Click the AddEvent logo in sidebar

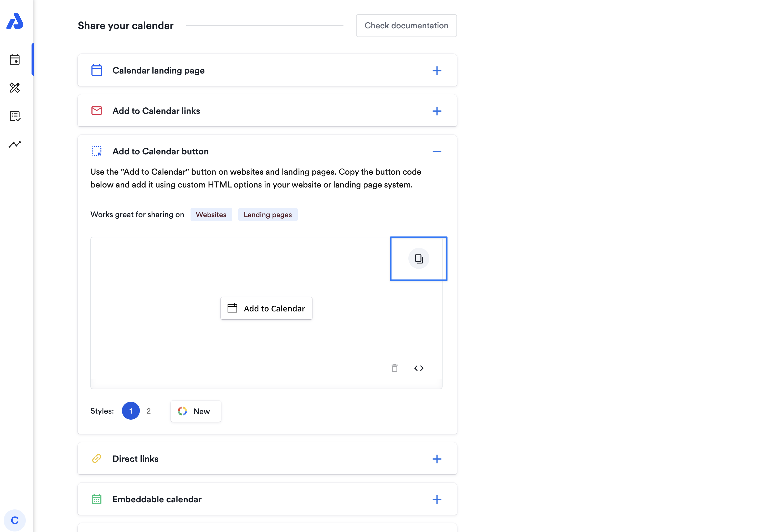15,21
